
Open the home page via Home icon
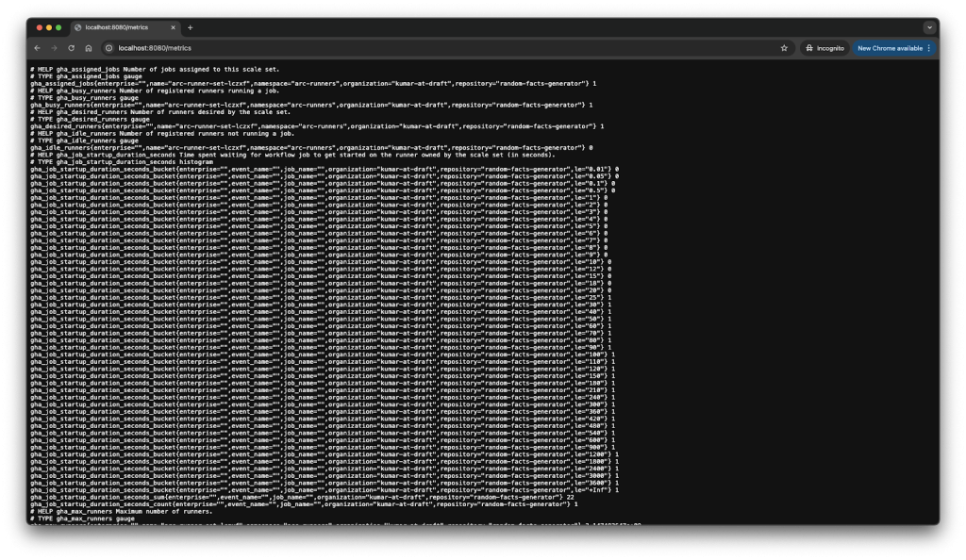tap(88, 47)
